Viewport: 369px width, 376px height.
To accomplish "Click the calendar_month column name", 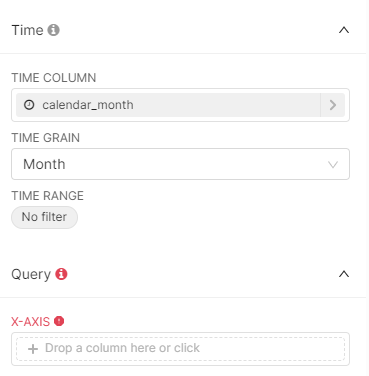I will [88, 105].
